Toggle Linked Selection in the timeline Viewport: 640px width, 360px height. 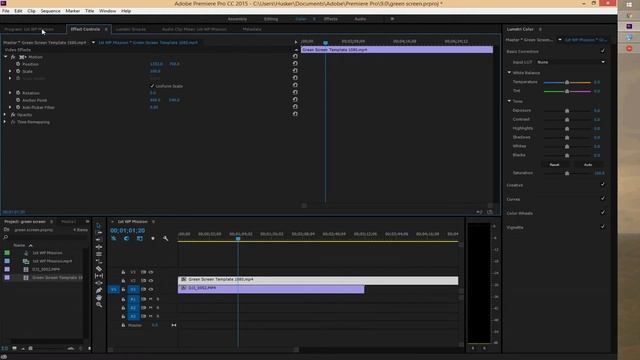pos(140,238)
